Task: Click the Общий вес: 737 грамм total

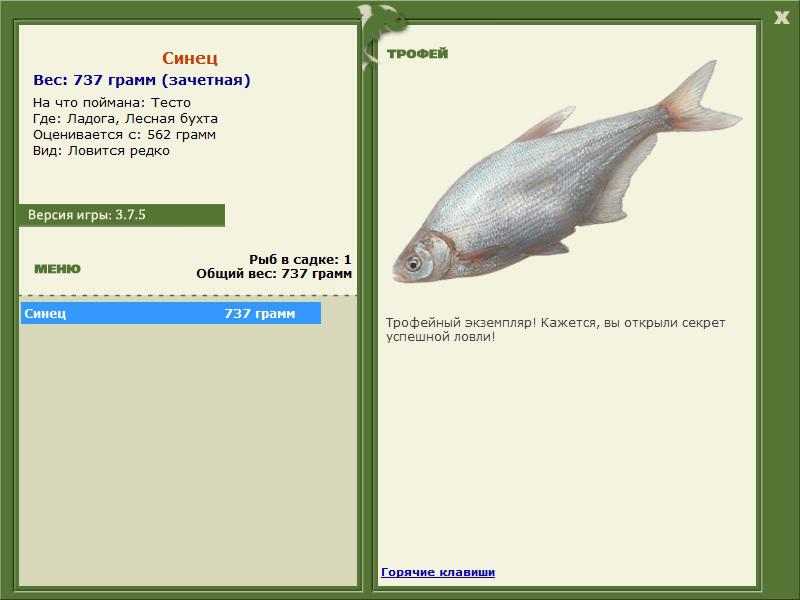Action: (x=273, y=273)
